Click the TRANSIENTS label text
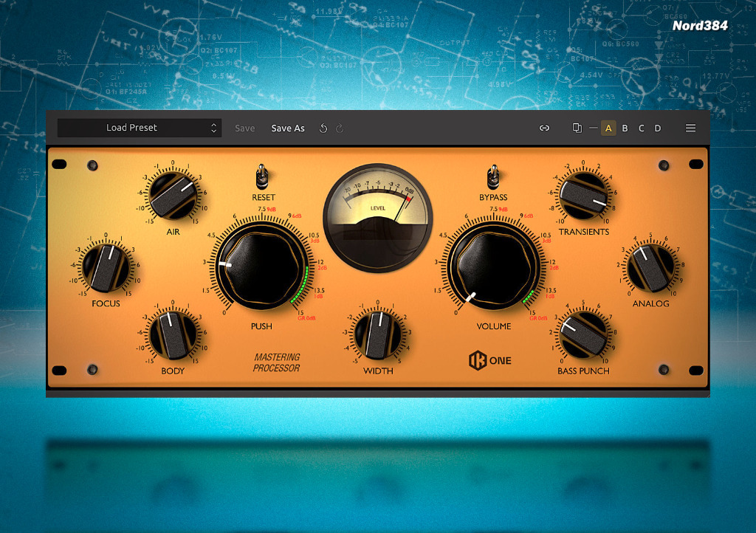This screenshot has width=756, height=533. tap(584, 232)
